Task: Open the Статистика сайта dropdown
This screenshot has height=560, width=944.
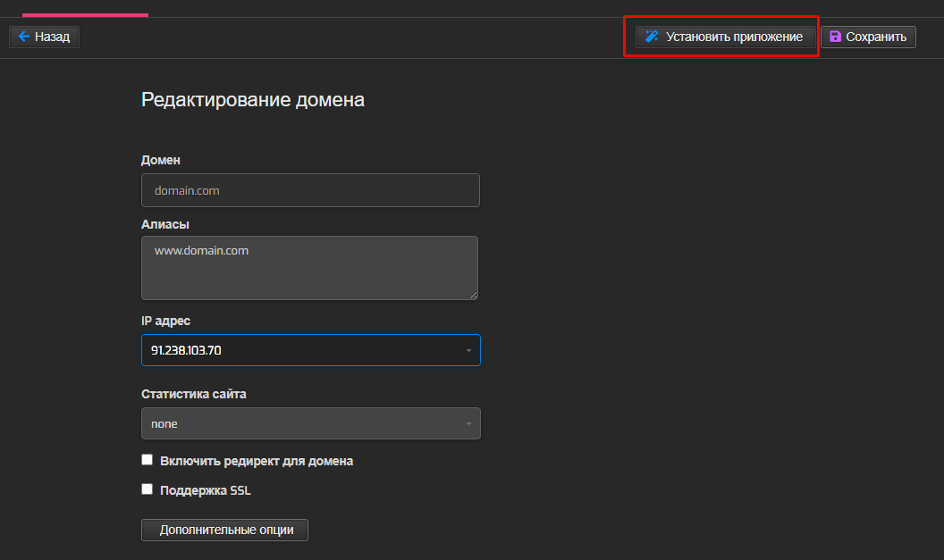Action: 311,423
